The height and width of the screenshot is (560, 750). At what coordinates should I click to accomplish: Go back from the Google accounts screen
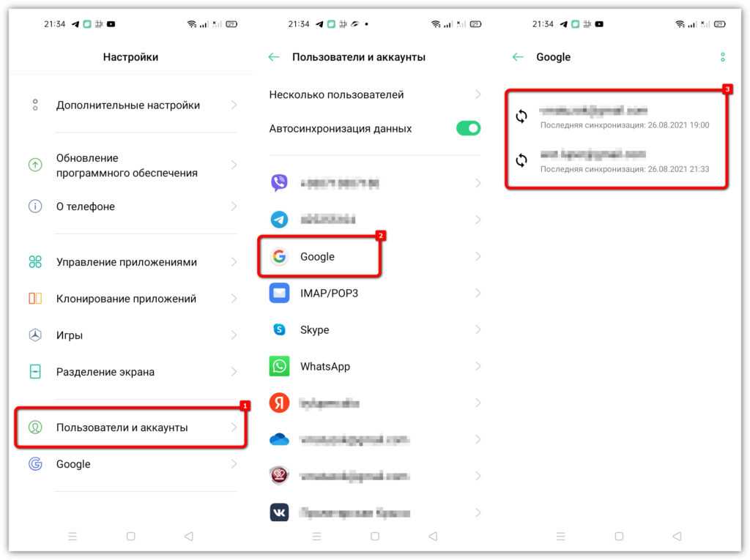point(518,57)
